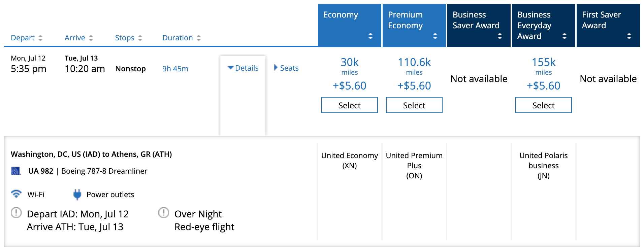The width and height of the screenshot is (644, 247).
Task: Click the United Airlines logo icon
Action: 16,171
